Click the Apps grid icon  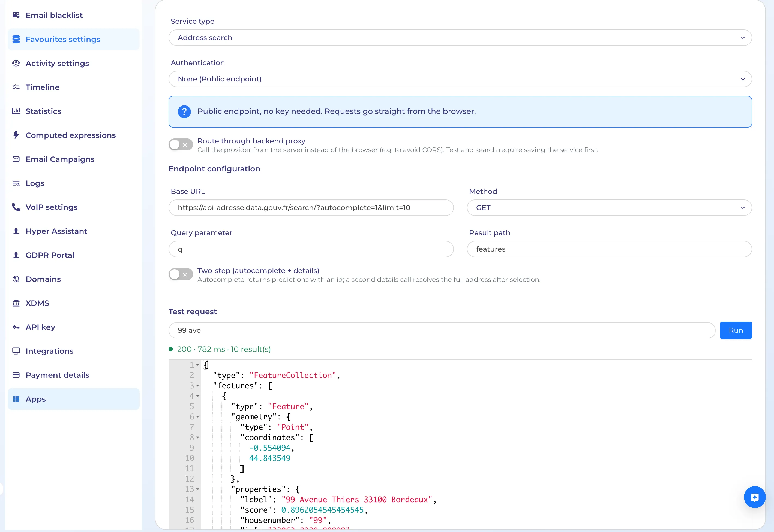click(x=16, y=399)
